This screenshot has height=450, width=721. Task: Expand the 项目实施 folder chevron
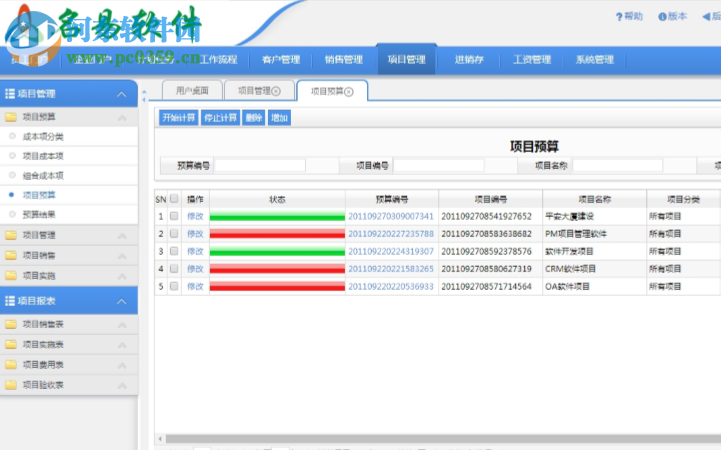click(122, 276)
